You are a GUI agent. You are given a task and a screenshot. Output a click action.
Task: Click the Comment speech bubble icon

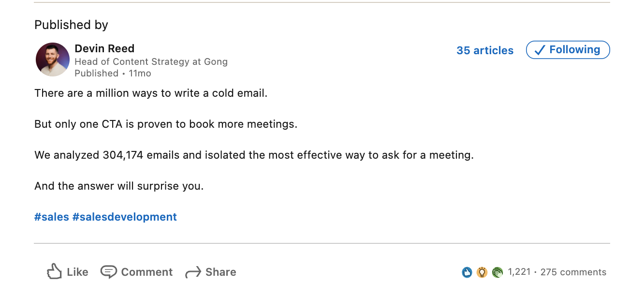click(108, 271)
